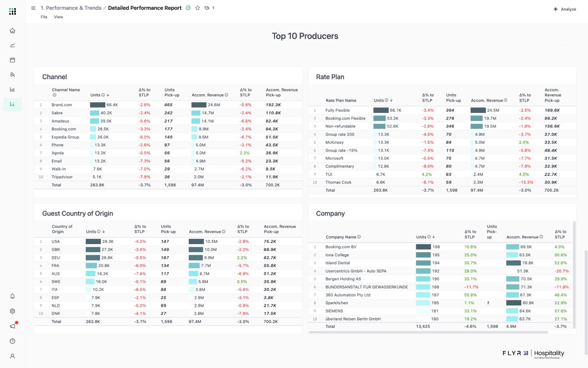The height and width of the screenshot is (368, 588).
Task: Click Units sort arrow in Company table
Action: (x=433, y=237)
